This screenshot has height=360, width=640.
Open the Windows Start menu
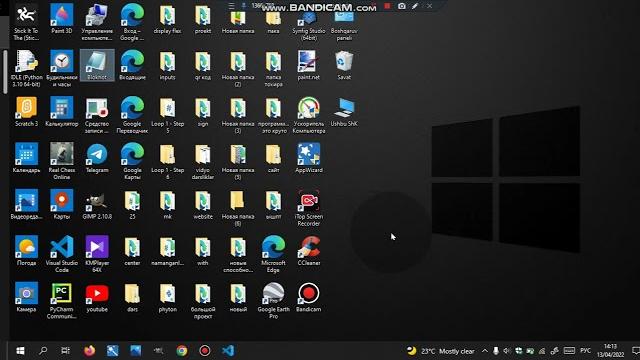pos(20,351)
